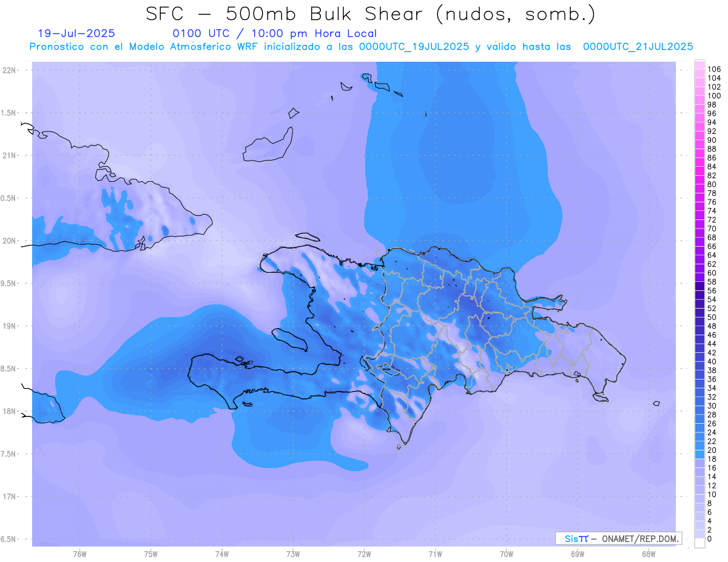Click the colorbar value '70'
Screen dimensions: 728x562
coord(712,229)
